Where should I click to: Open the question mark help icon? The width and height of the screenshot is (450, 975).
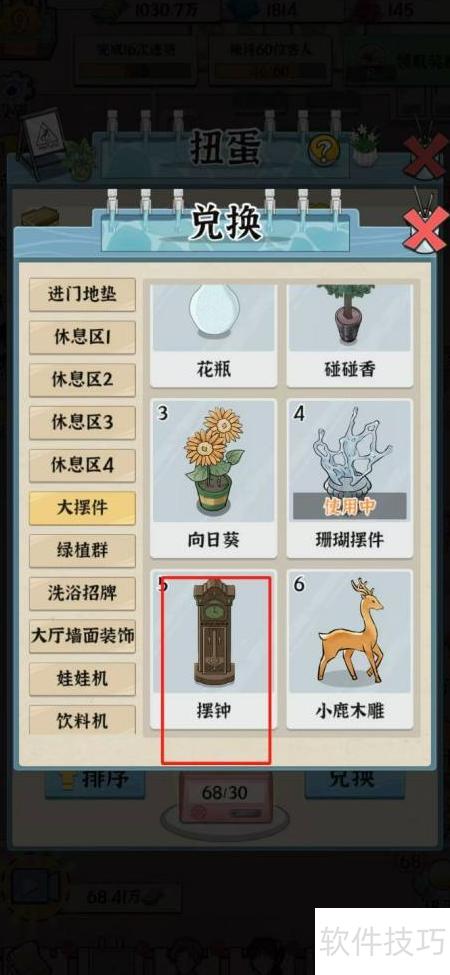[324, 150]
